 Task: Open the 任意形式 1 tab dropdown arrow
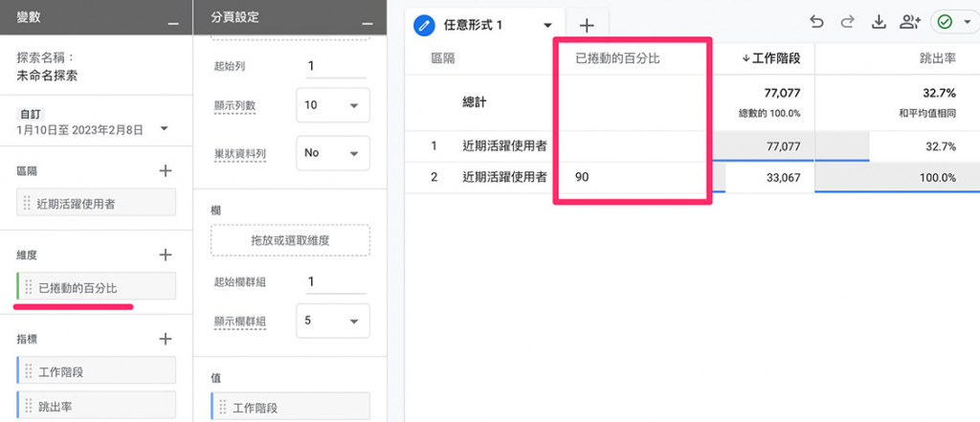click(548, 26)
